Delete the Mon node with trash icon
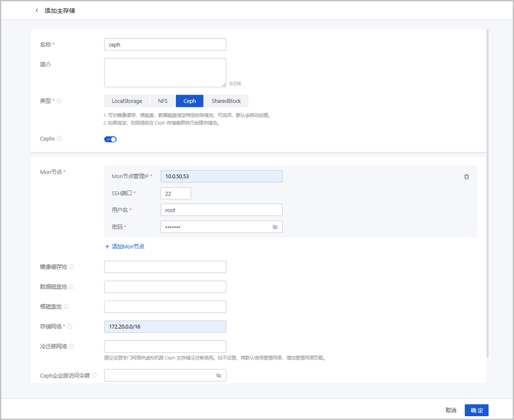Screen dimensions: 514x420 466,177
